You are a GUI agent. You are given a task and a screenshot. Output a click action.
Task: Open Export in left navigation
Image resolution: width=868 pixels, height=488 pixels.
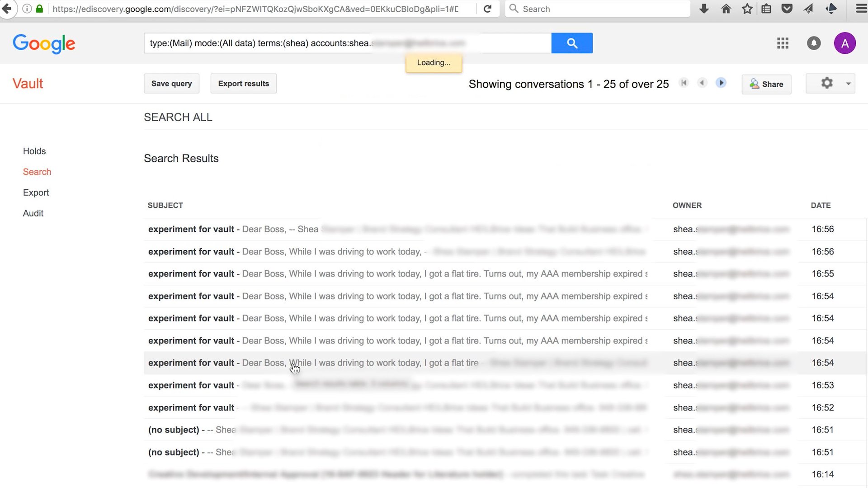[36, 192]
